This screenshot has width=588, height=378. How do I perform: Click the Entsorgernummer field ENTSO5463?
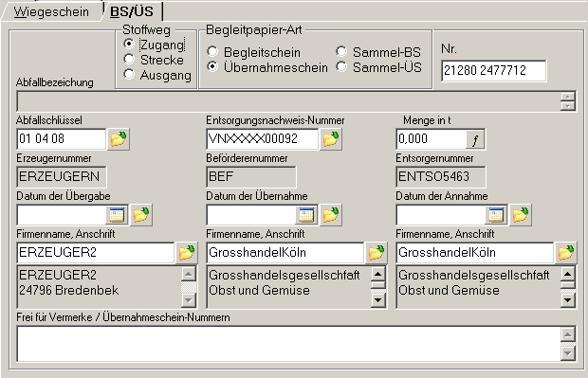click(x=441, y=177)
